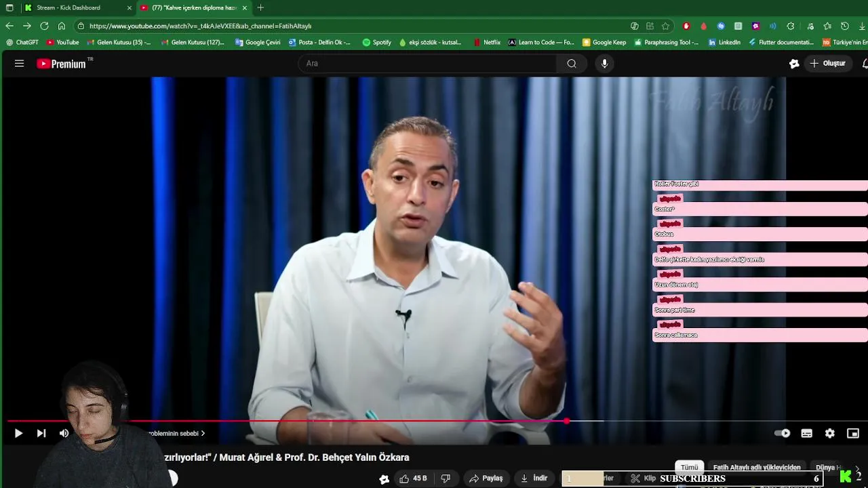Go forward in browser history
Viewport: 868px width, 488px height.
(26, 26)
